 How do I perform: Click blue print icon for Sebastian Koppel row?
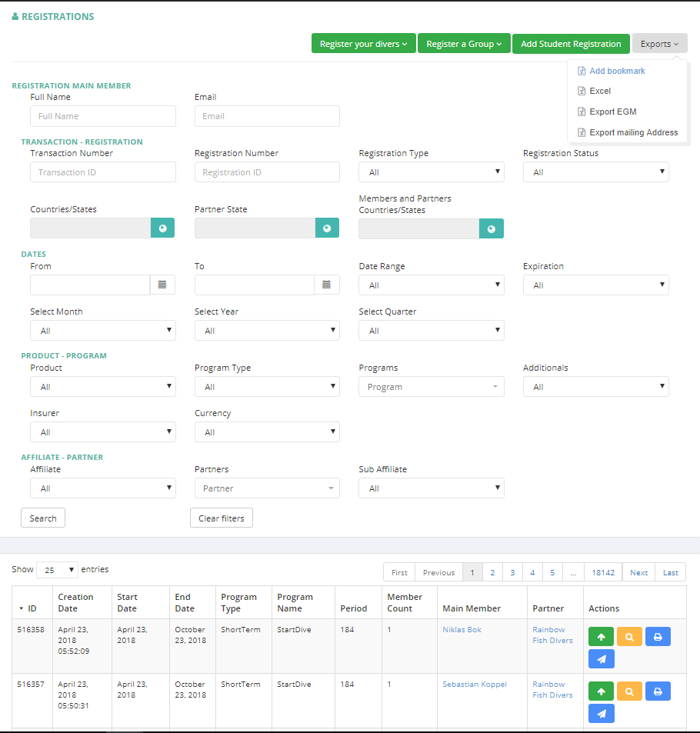[x=658, y=691]
